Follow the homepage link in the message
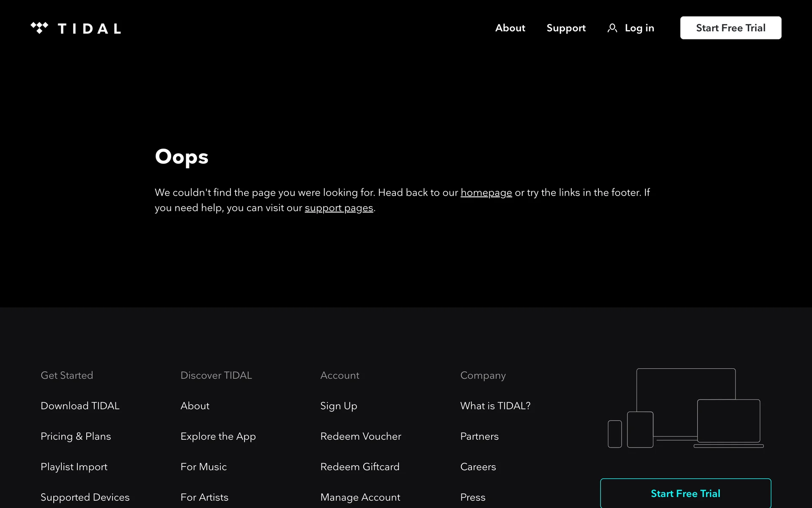Viewport: 812px width, 508px height. click(486, 193)
